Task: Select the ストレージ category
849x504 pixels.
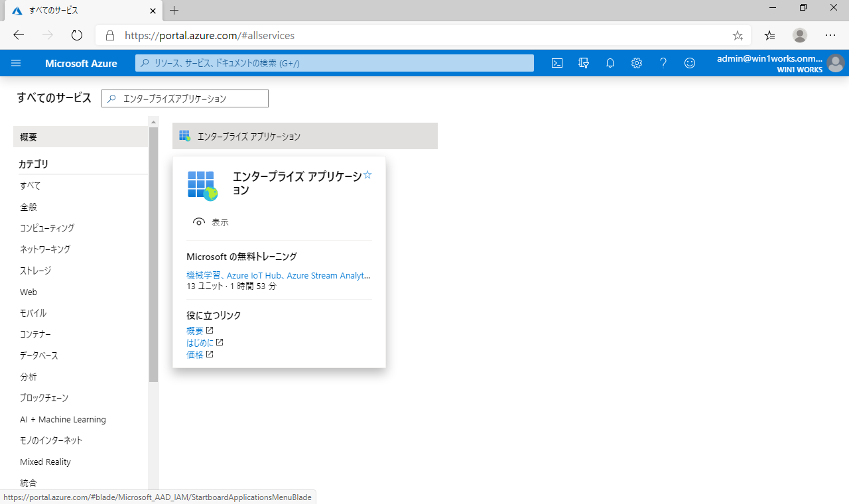Action: click(x=36, y=270)
